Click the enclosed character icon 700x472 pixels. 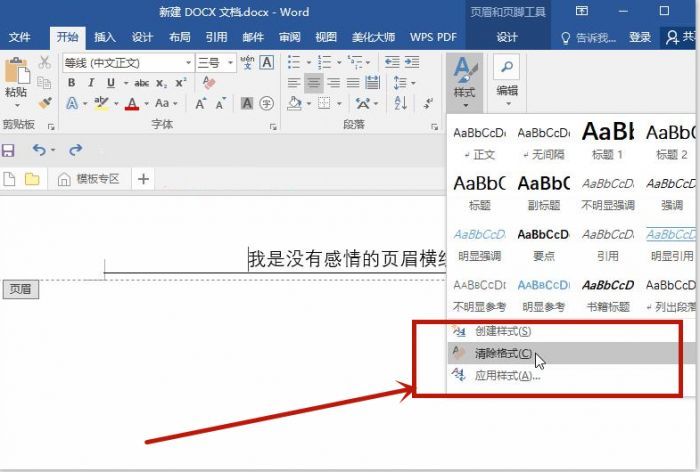267,104
